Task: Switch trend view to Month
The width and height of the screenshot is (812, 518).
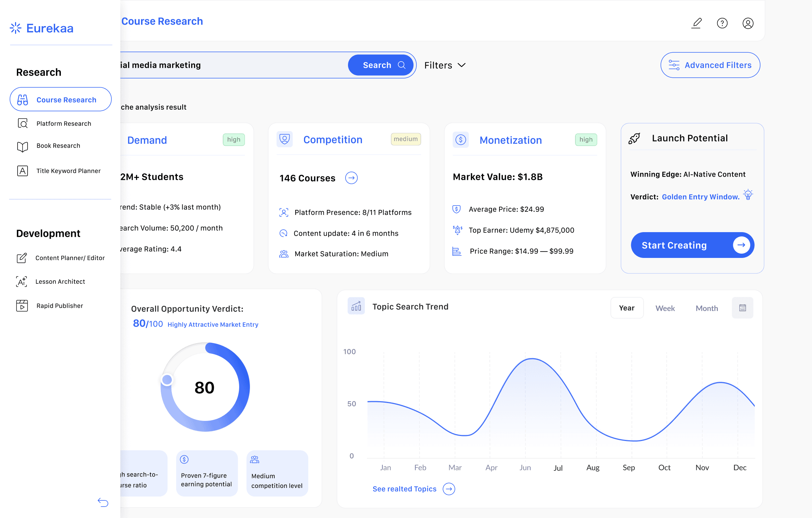Action: 707,308
